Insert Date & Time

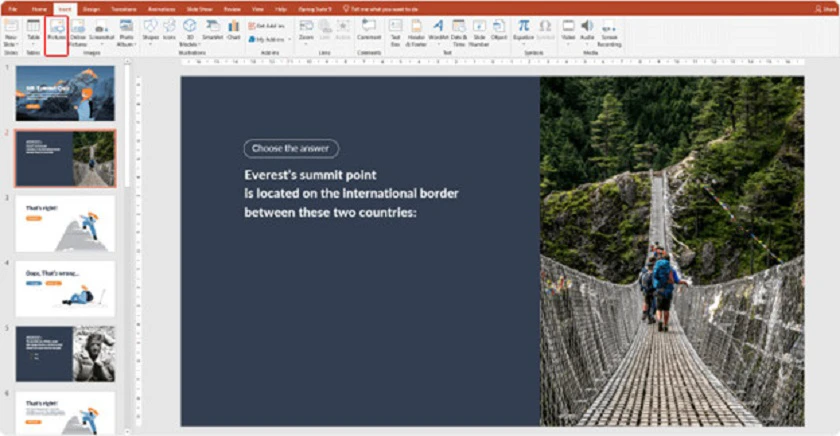459,33
